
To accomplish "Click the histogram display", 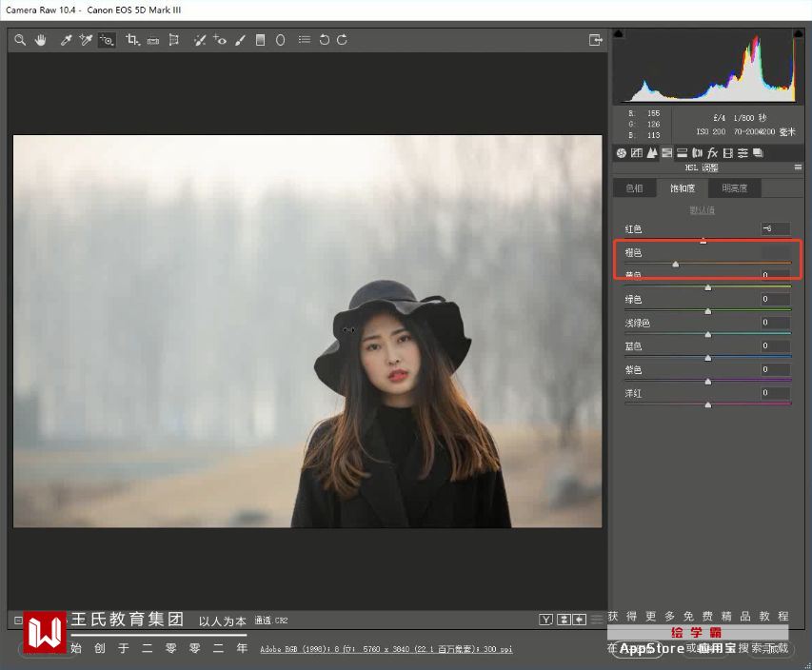I will click(x=708, y=67).
